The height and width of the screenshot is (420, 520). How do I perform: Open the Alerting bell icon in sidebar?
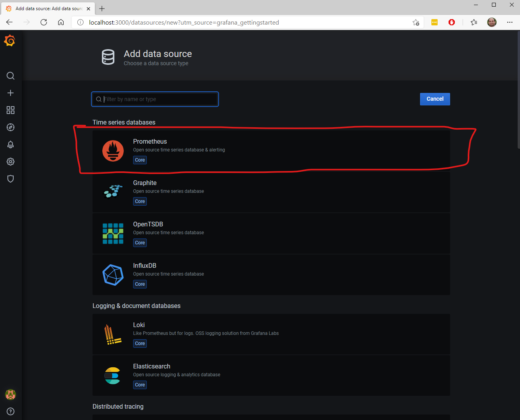click(x=11, y=144)
